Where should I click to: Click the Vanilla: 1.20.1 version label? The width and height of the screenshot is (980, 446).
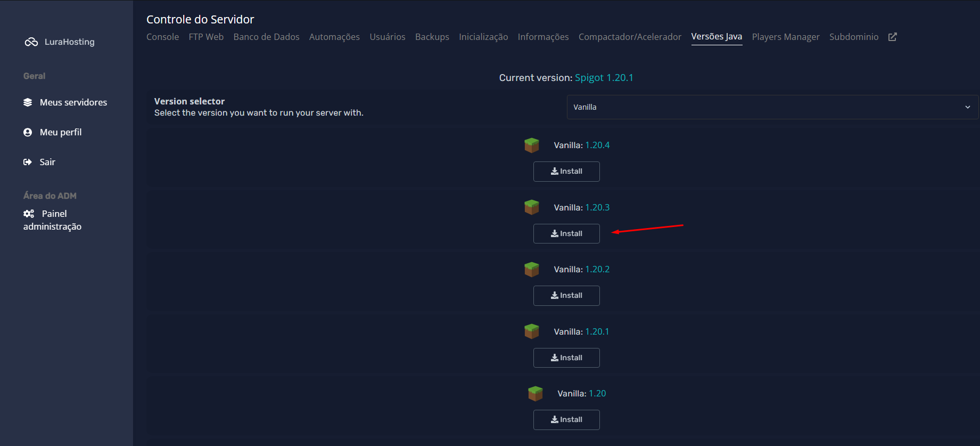pyautogui.click(x=582, y=331)
